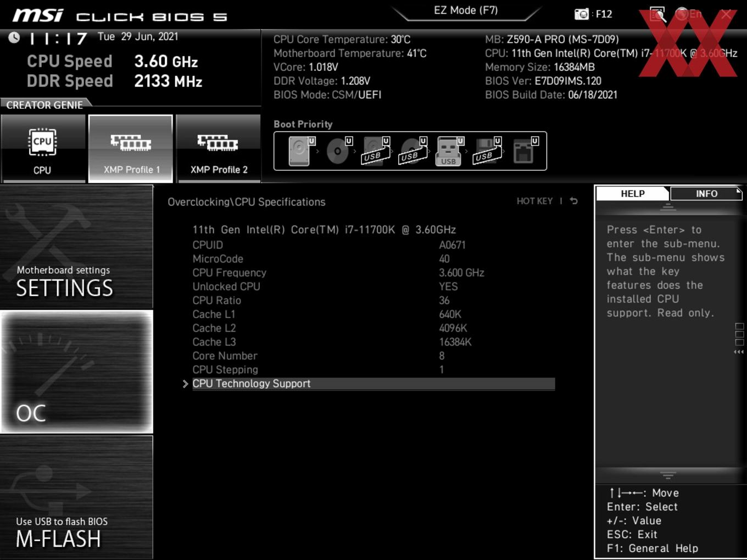Click the CPUID value A0671
This screenshot has height=560, width=747.
[x=452, y=245]
